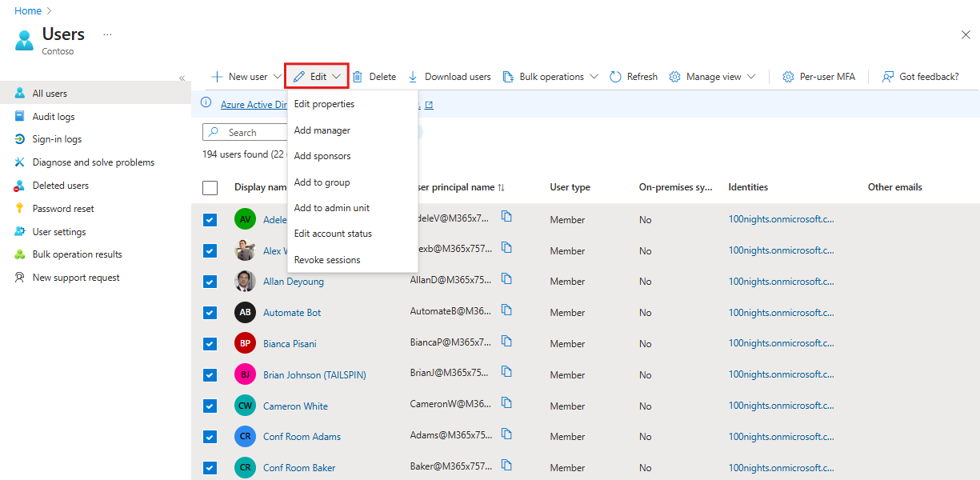Select Revoke sessions in the Edit menu
Image resolution: width=980 pixels, height=480 pixels.
coord(327,259)
